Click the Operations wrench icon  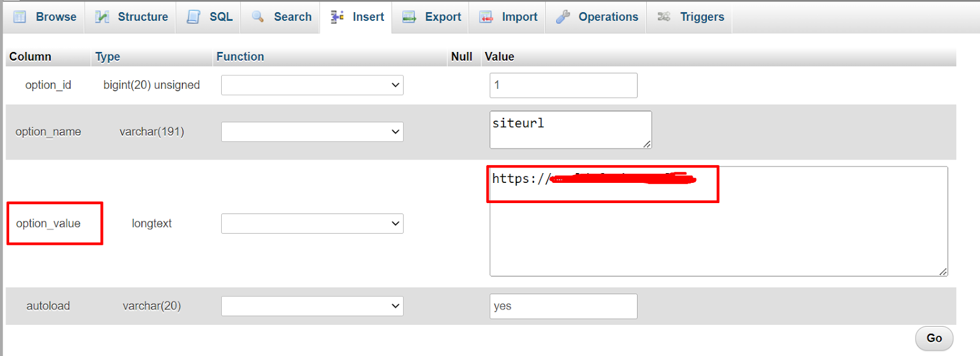563,17
